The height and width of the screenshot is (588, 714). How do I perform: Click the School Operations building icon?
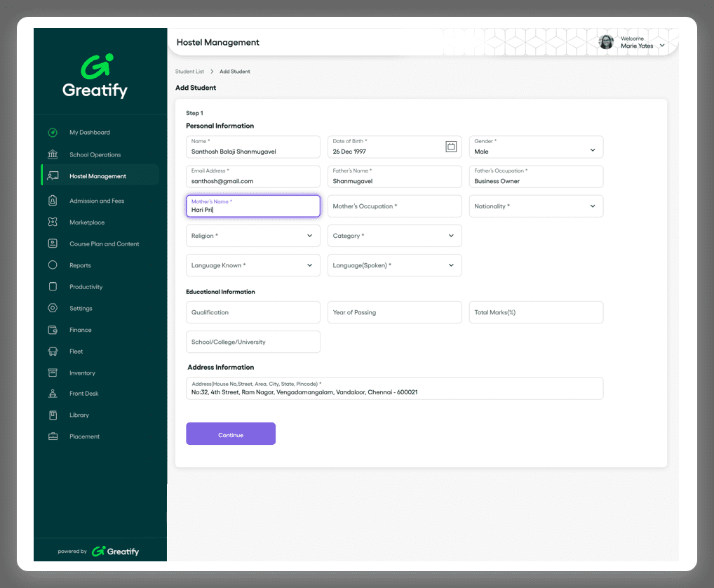tap(53, 154)
